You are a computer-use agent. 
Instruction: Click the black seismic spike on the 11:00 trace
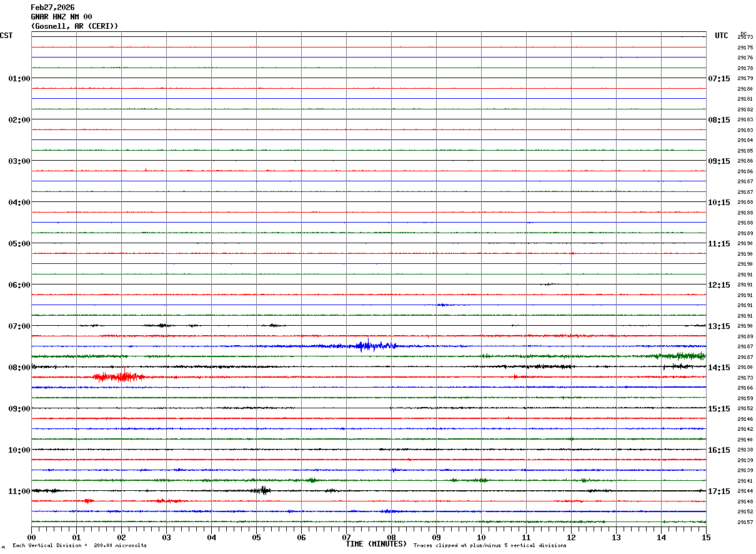tap(264, 490)
